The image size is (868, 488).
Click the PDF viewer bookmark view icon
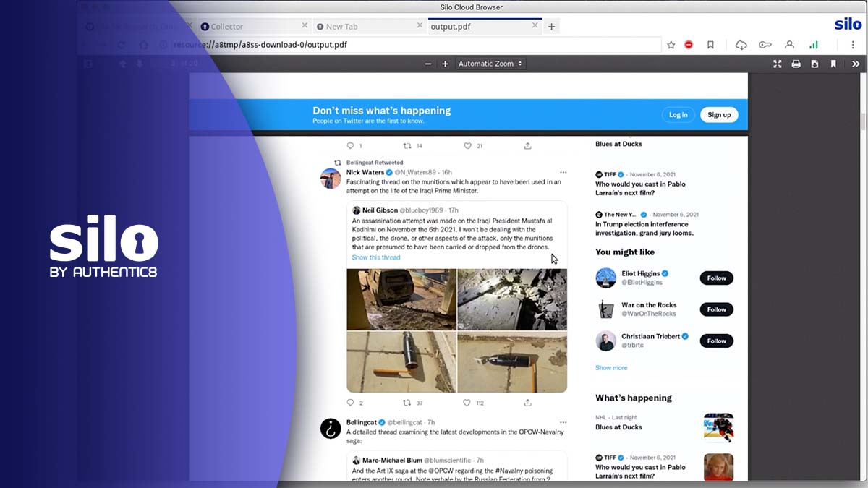pos(833,64)
